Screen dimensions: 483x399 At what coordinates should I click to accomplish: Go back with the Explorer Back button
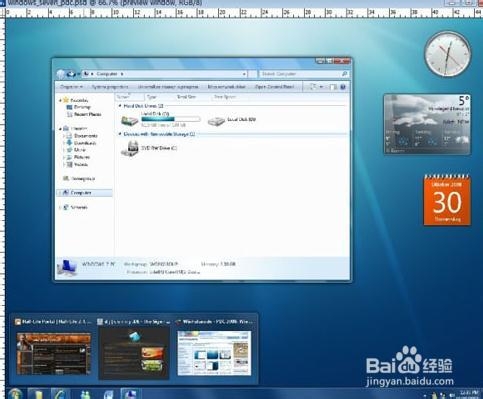pyautogui.click(x=61, y=74)
